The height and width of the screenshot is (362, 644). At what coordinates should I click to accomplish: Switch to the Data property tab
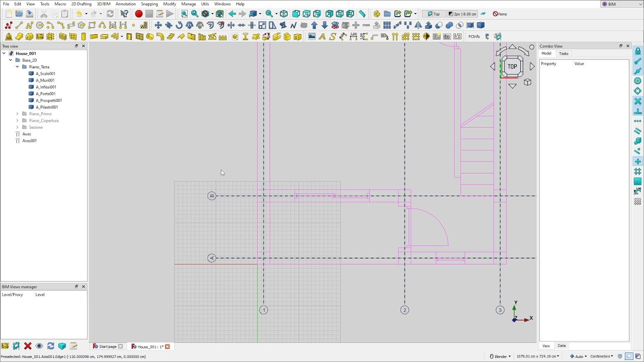coord(561,346)
